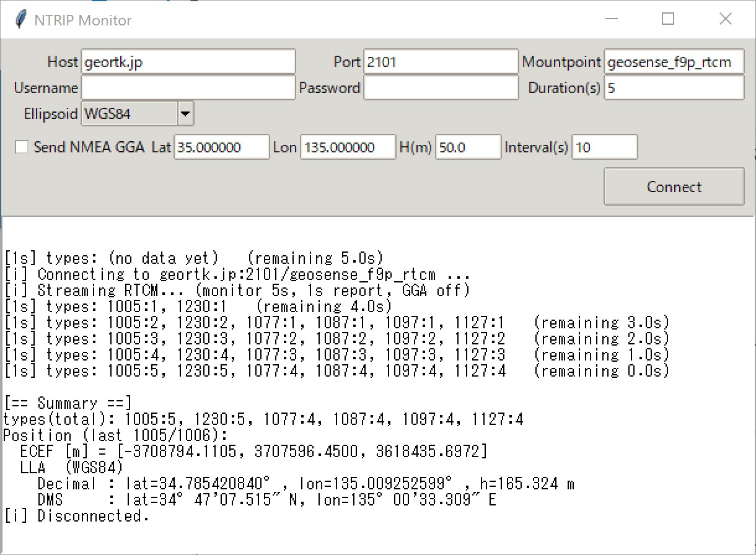Close the NTRIP Monitor window
Image resolution: width=756 pixels, height=555 pixels.
coord(726,19)
